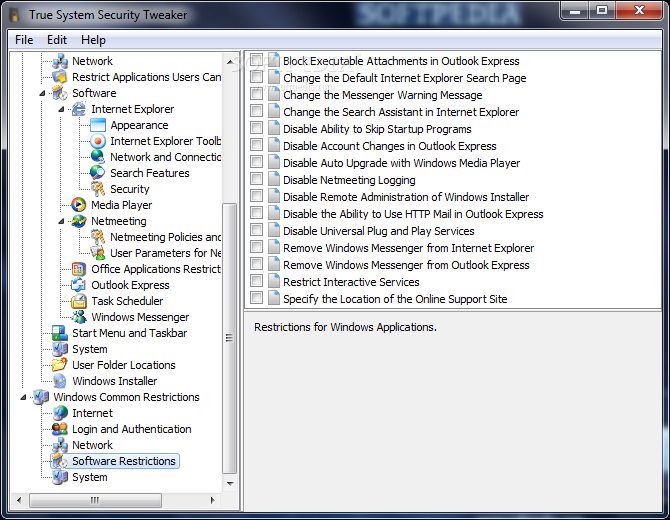This screenshot has height=520, width=670.
Task: Click the Media Player icon
Action: (79, 205)
